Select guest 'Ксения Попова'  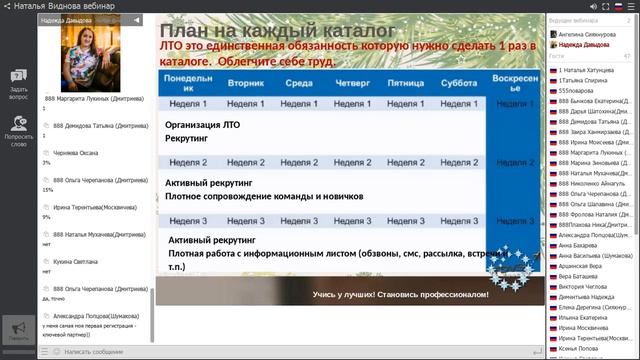tap(578, 349)
